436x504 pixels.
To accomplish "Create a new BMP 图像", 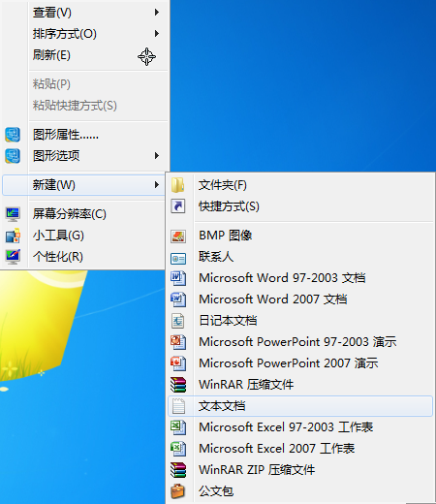I will [300, 236].
